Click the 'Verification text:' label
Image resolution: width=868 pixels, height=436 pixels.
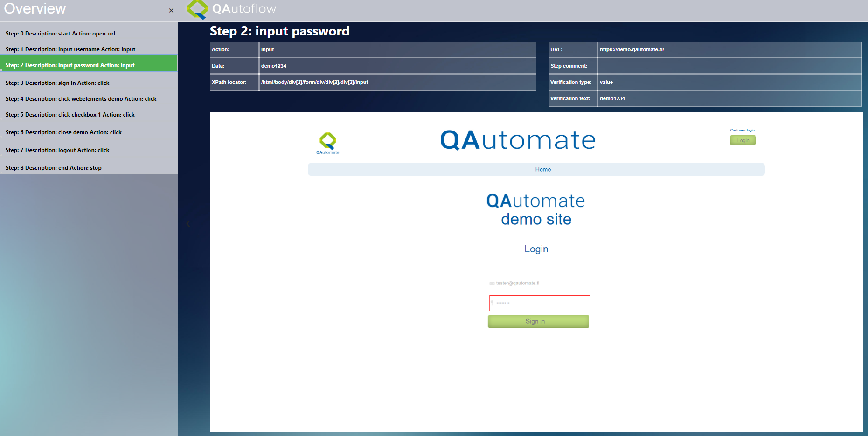click(570, 98)
